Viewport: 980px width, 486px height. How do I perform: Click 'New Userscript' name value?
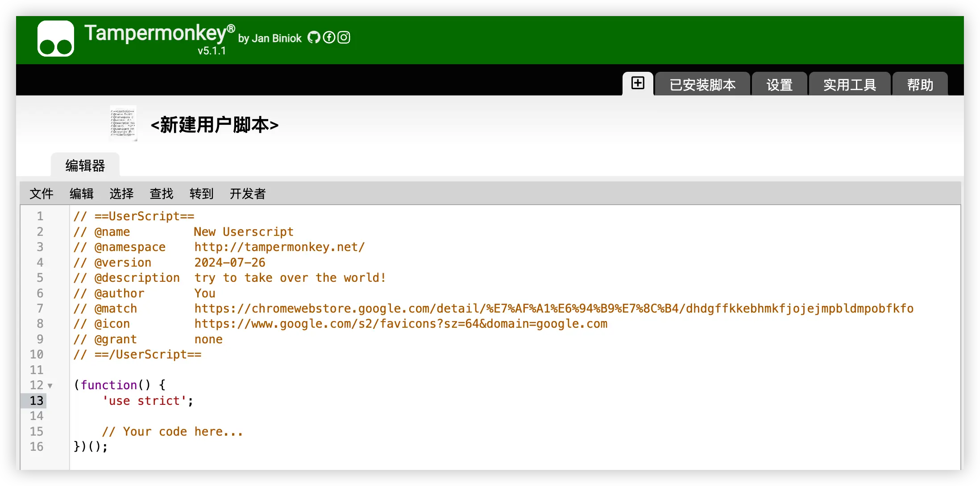click(x=244, y=232)
